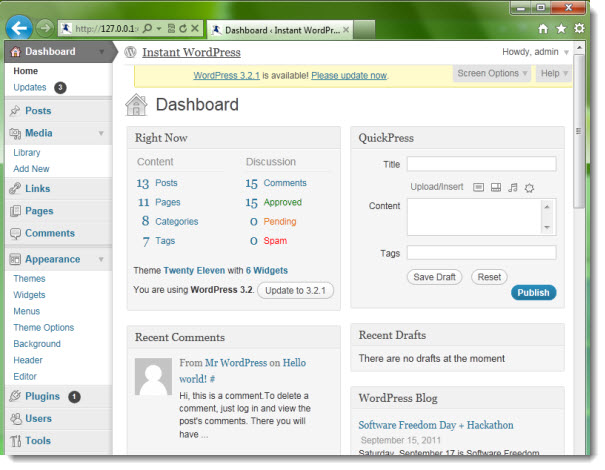Open the address bar dropdown arrow
The height and width of the screenshot is (470, 605).
coord(159,29)
